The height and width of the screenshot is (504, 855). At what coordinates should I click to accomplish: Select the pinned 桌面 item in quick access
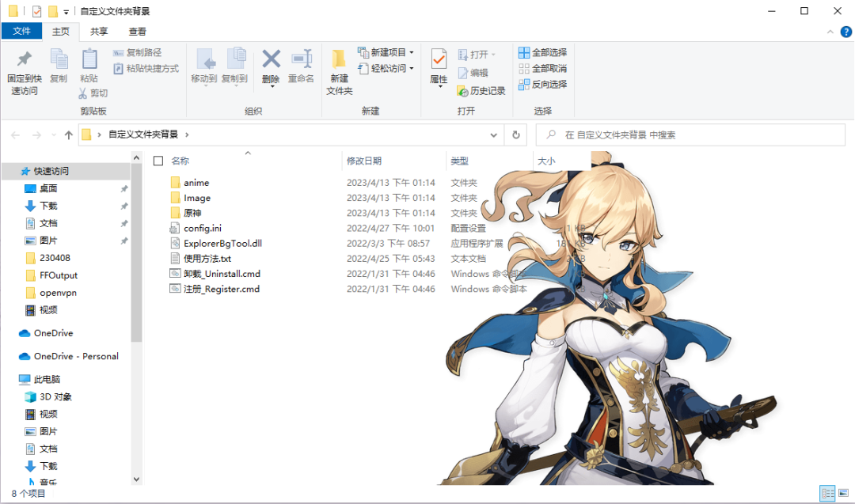point(48,188)
